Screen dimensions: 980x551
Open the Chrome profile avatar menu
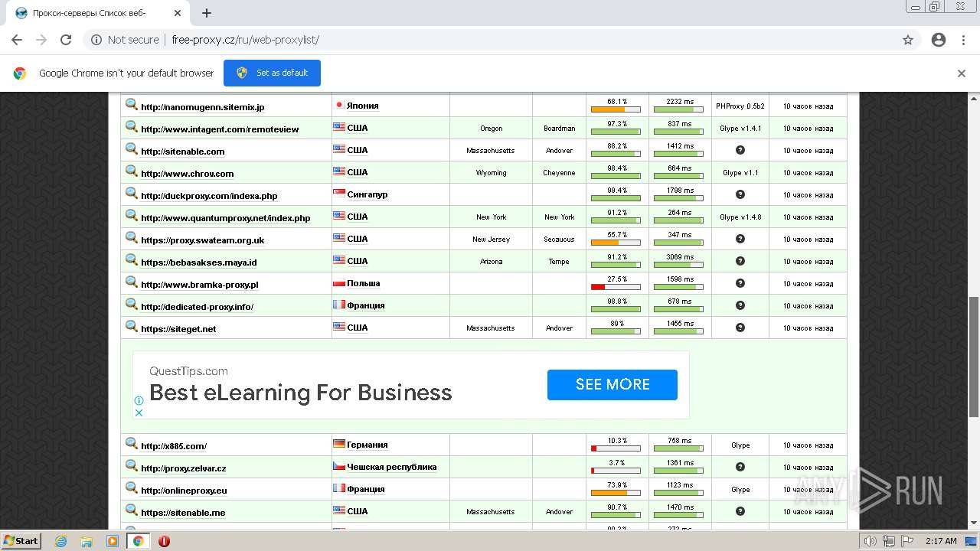(939, 40)
